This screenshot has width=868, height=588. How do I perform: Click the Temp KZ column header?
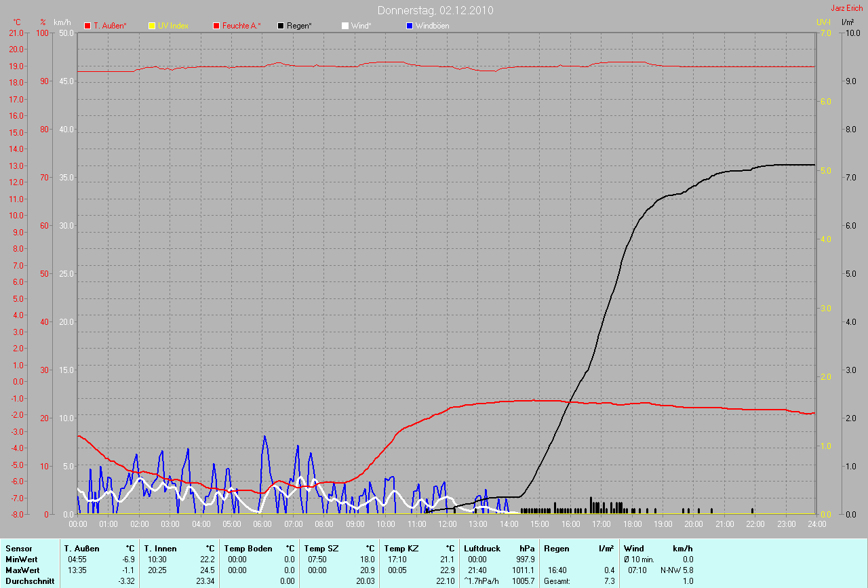pos(401,548)
